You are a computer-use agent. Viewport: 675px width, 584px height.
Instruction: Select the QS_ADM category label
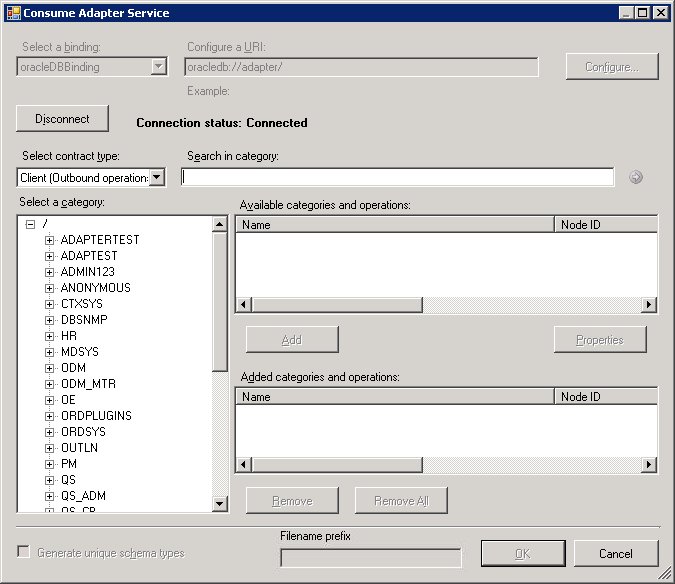[83, 496]
